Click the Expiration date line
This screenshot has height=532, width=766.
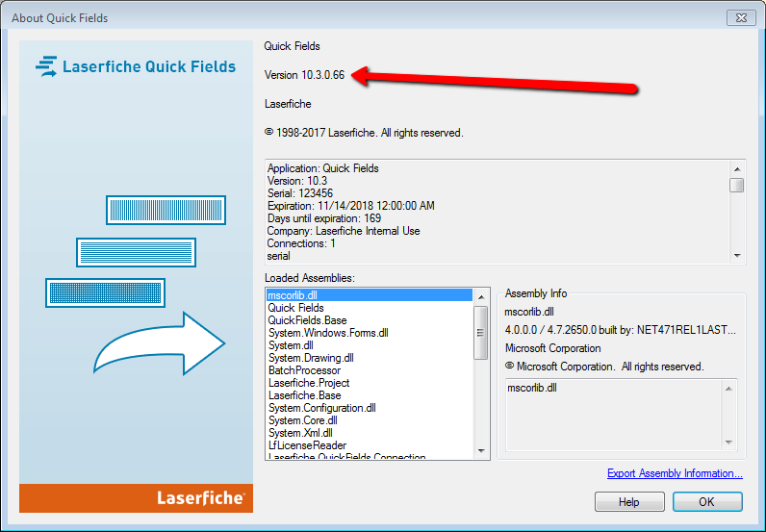[x=350, y=206]
